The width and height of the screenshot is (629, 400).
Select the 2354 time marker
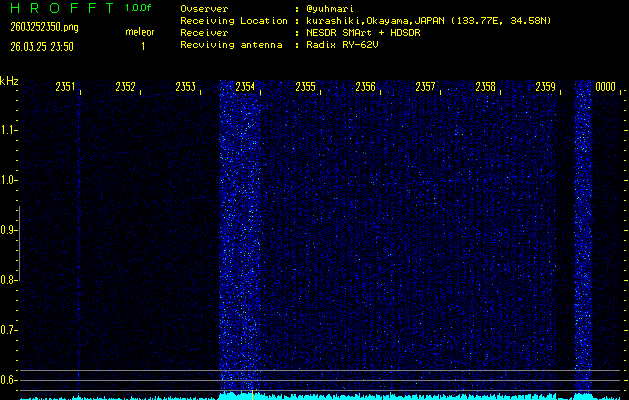(245, 88)
